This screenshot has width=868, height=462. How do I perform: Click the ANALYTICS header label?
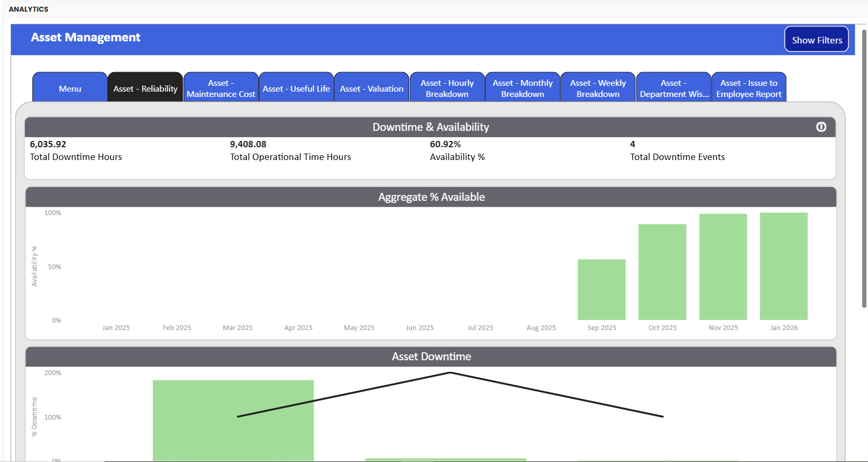(29, 9)
